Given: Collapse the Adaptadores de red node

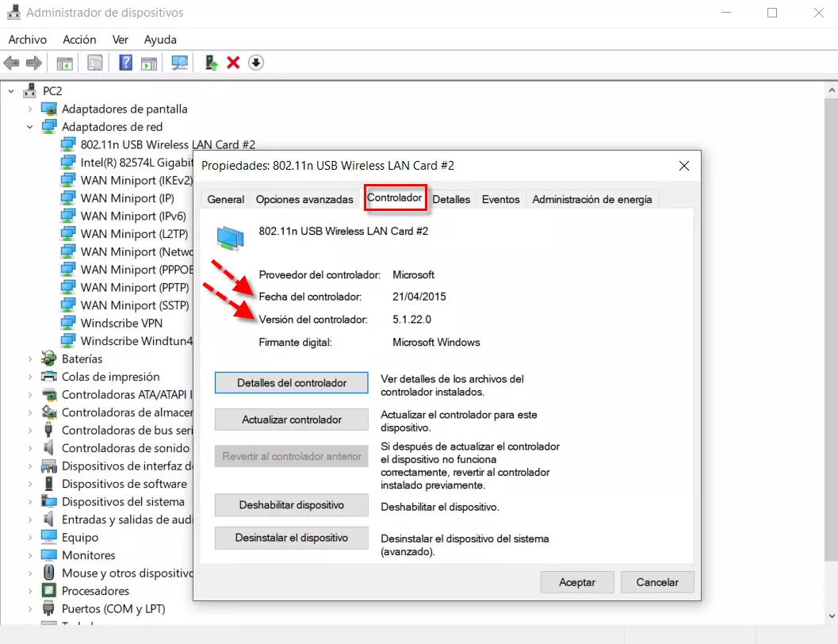Looking at the screenshot, I should [30, 127].
